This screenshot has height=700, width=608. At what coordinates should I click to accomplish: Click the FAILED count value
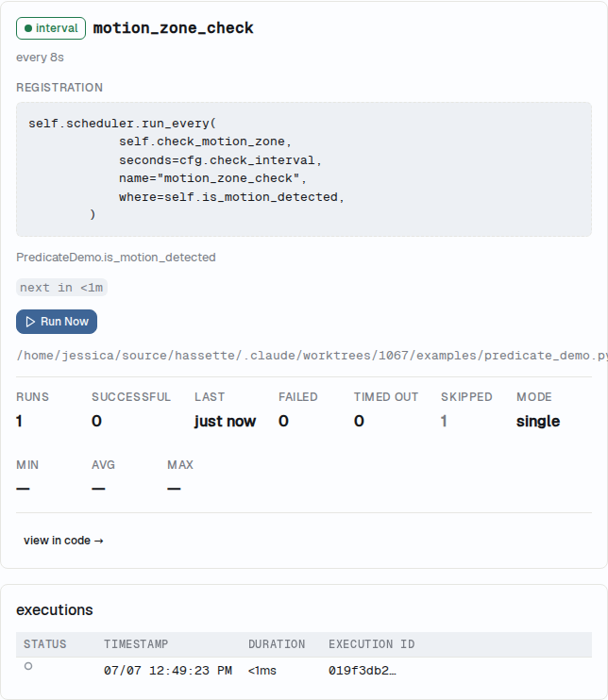click(283, 421)
